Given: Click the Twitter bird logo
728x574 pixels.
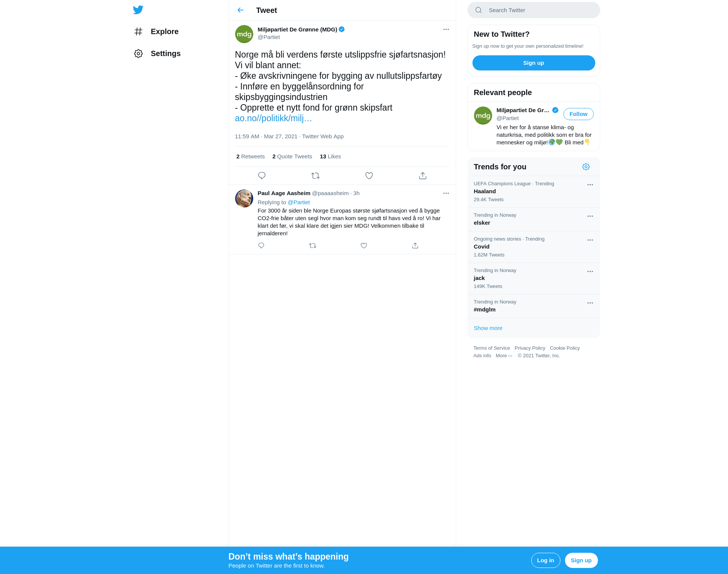Looking at the screenshot, I should click(138, 10).
